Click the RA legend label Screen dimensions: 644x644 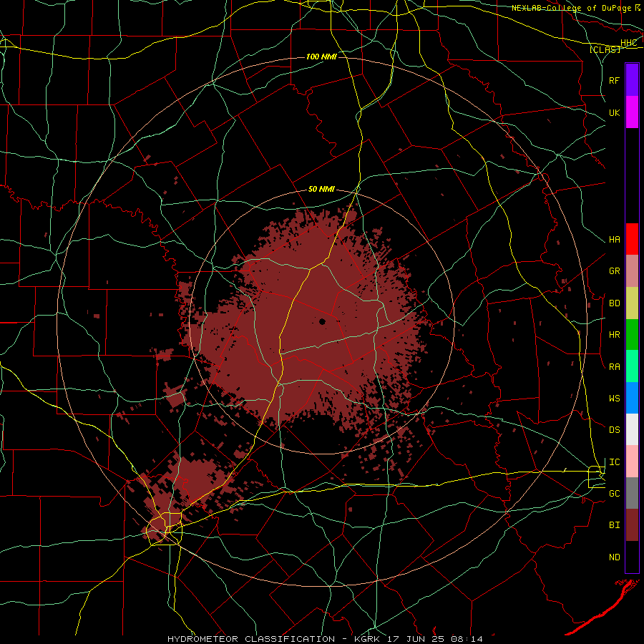tap(614, 367)
